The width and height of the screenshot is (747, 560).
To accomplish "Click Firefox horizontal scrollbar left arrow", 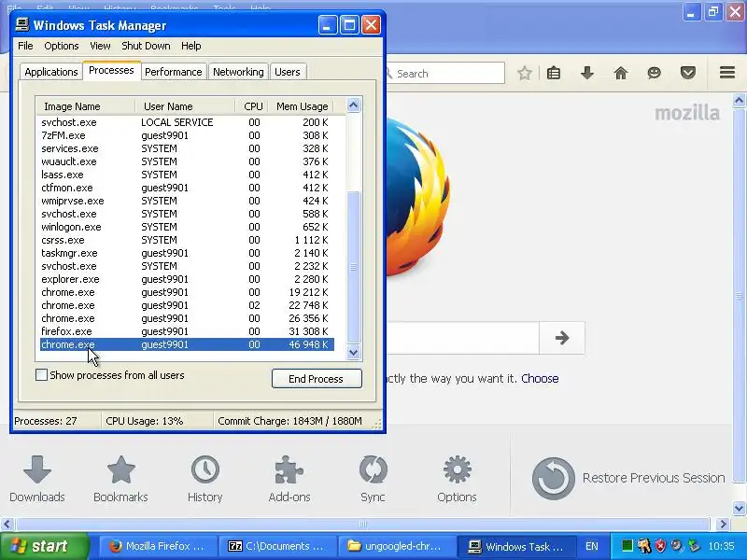I will tap(7, 525).
